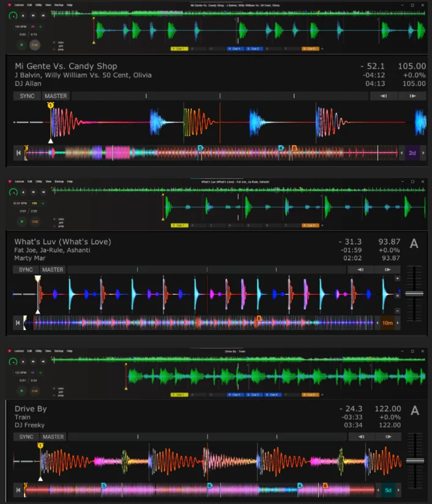The image size is (432, 504).
Task: Click the 105 BPM field in Mi Gente window
Action: pyautogui.click(x=21, y=27)
